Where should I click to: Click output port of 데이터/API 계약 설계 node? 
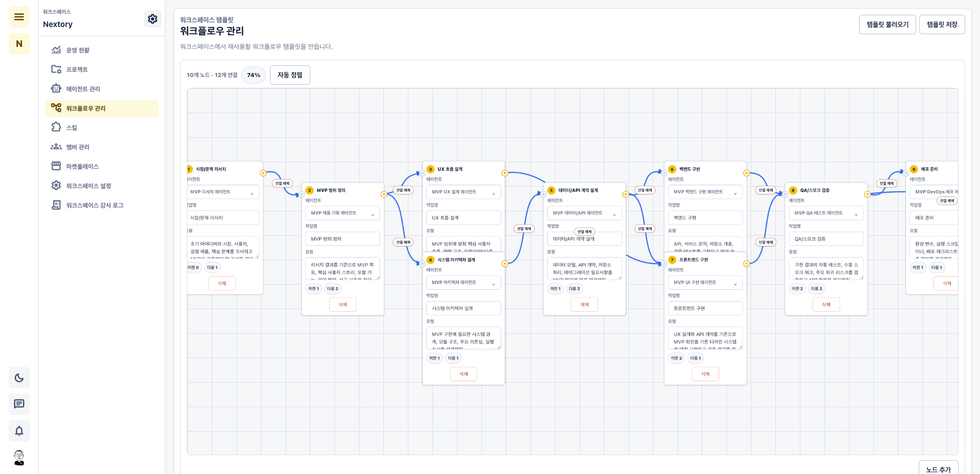626,194
